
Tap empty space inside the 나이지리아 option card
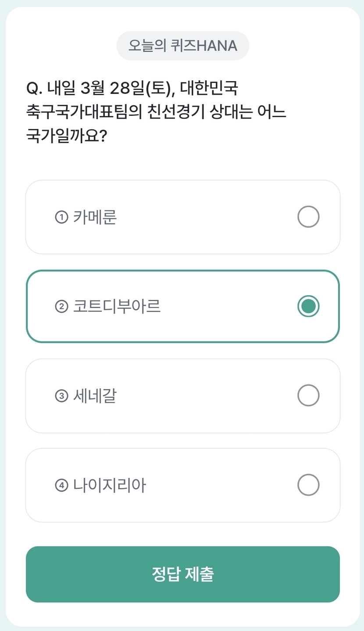coord(219,485)
